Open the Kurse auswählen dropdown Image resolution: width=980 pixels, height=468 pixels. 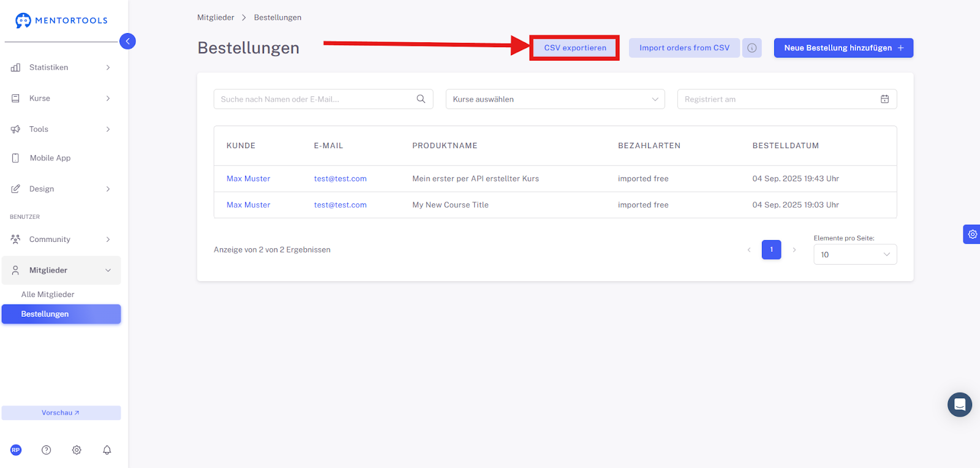coord(555,99)
